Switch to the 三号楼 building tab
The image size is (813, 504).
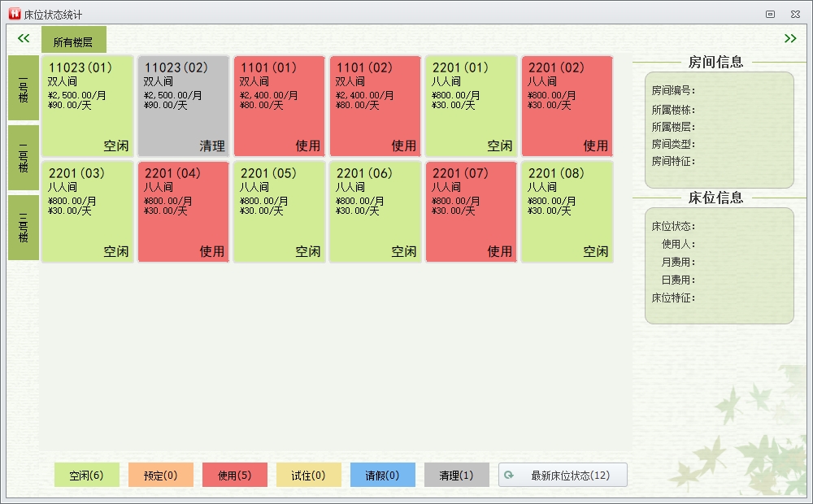tap(23, 228)
